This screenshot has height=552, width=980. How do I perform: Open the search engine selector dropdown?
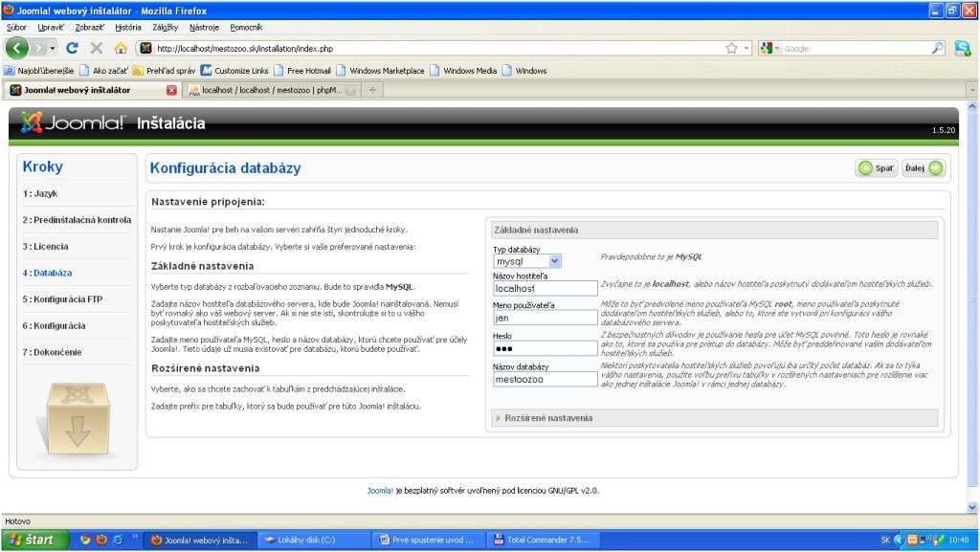770,48
